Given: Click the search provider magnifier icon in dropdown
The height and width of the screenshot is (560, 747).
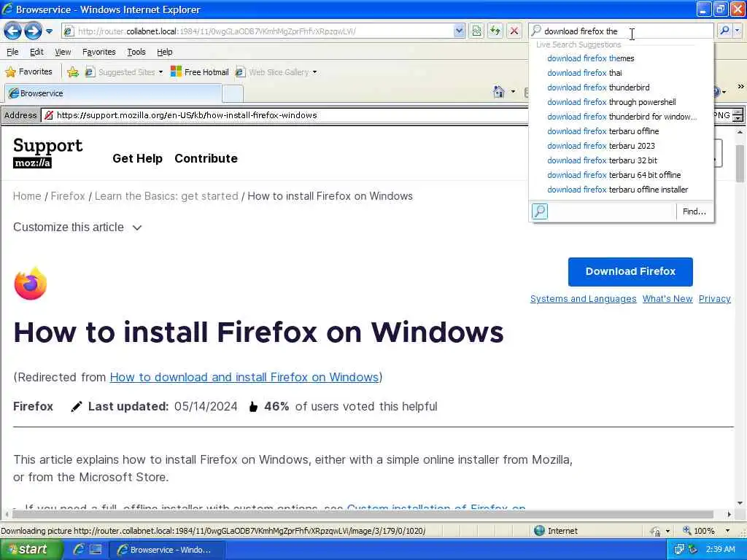Looking at the screenshot, I should click(x=540, y=211).
